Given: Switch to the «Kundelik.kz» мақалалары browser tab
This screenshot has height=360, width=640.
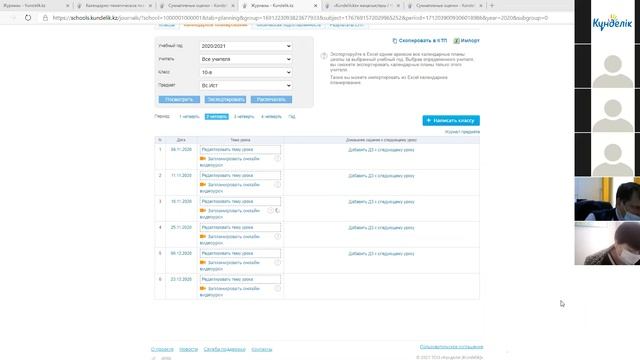Looking at the screenshot, I should pos(362,6).
